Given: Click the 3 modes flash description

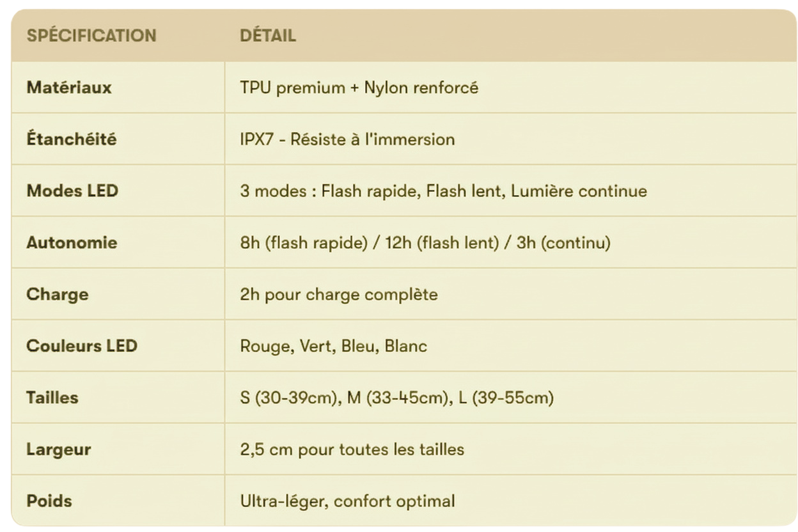Looking at the screenshot, I should click(x=443, y=191).
